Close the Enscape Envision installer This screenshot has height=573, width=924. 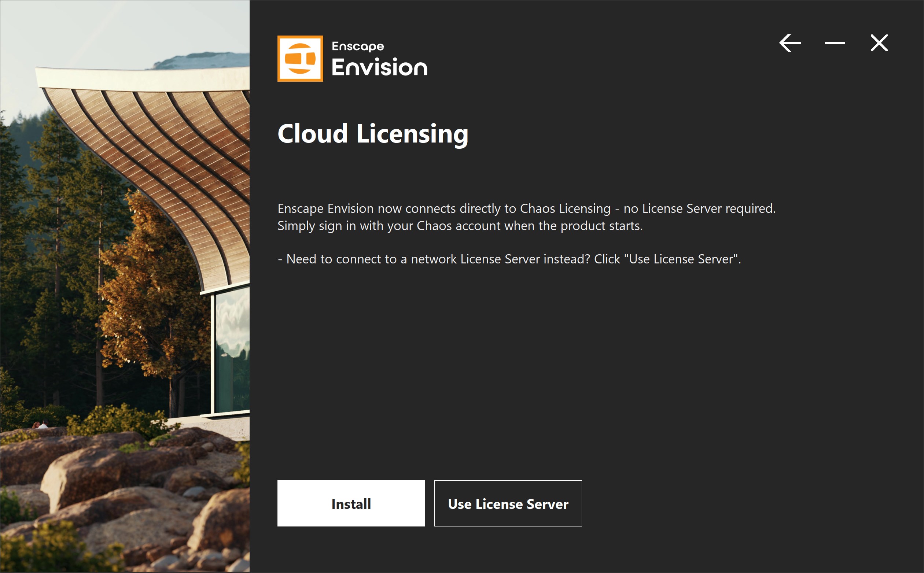(x=879, y=43)
